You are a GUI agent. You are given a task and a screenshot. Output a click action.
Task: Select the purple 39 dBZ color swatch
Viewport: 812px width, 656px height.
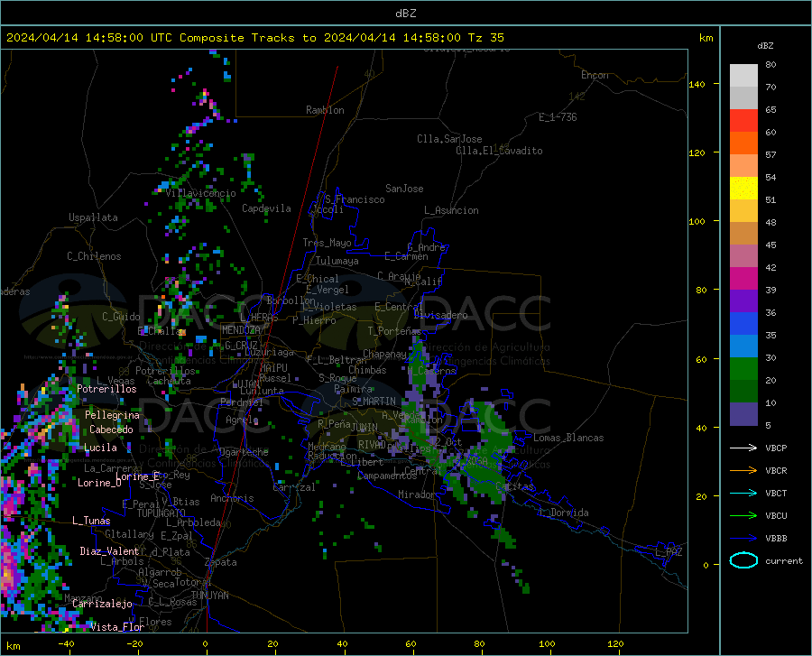(x=743, y=301)
